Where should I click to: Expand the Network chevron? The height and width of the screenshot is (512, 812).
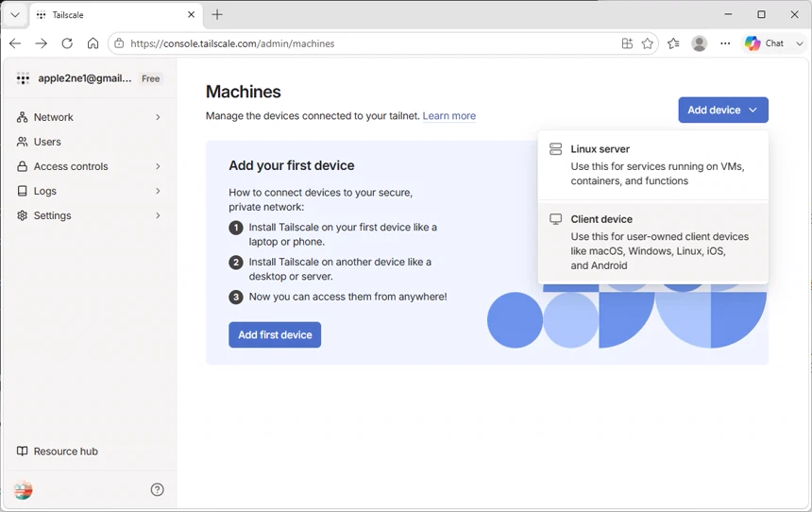click(x=158, y=117)
